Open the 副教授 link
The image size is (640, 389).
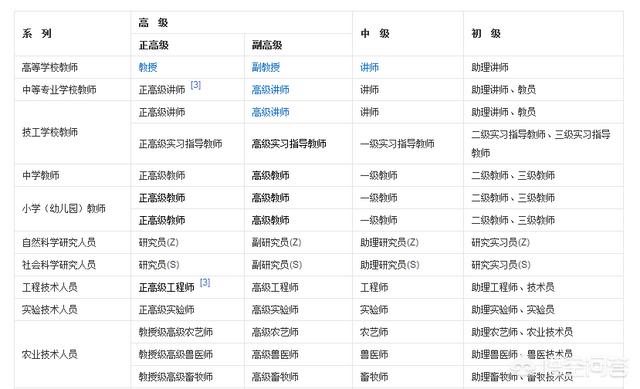(266, 67)
